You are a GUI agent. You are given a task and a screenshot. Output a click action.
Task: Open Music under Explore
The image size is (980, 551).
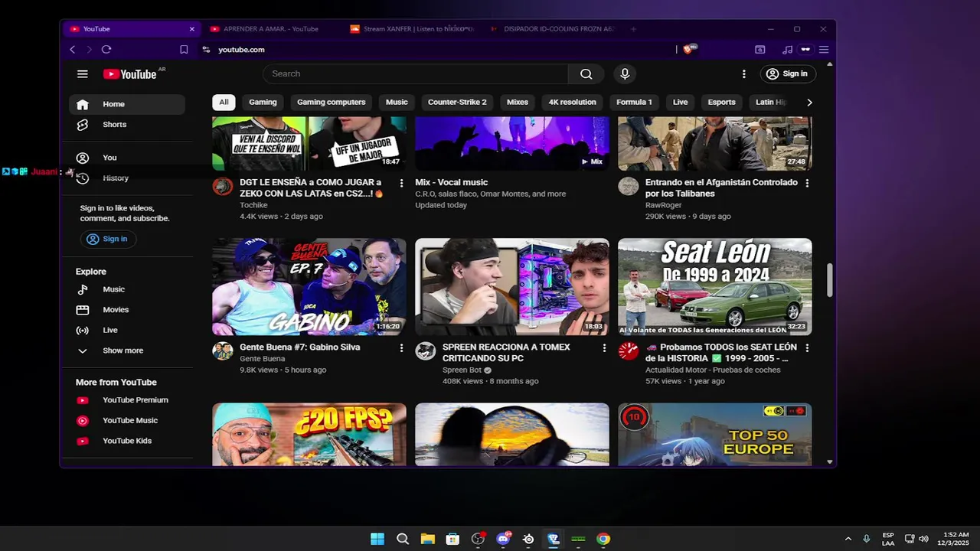coord(127,290)
